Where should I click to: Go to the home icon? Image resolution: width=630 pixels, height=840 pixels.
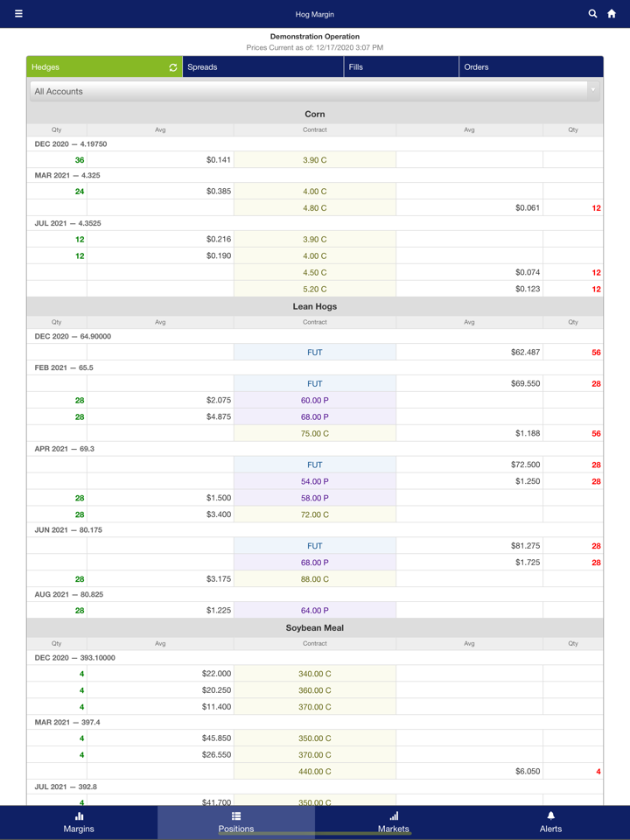(x=612, y=14)
